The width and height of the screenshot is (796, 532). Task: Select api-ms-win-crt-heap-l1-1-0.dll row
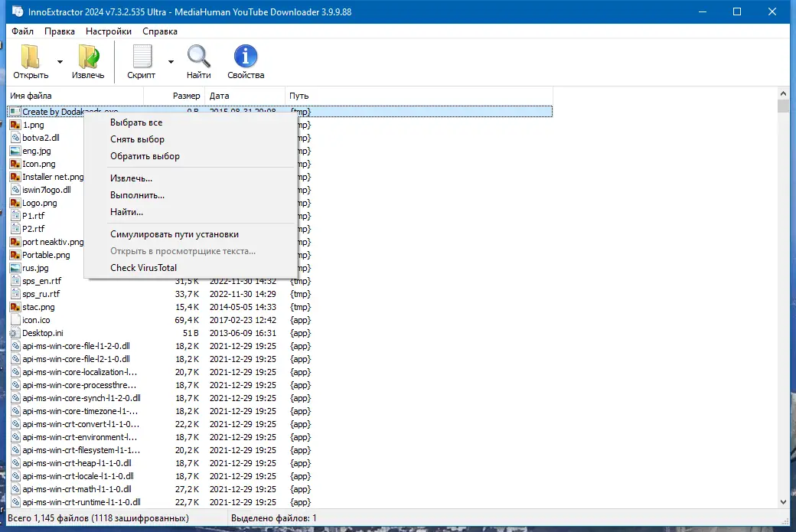click(279, 463)
